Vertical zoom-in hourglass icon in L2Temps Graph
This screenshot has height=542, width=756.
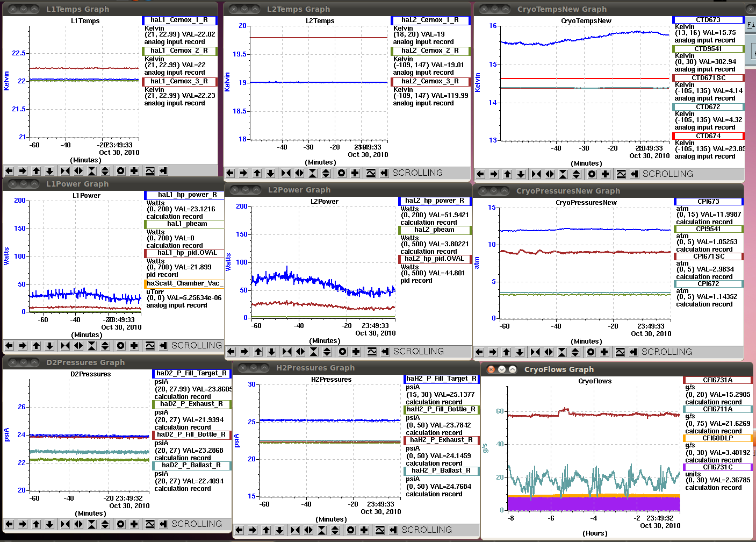(313, 173)
